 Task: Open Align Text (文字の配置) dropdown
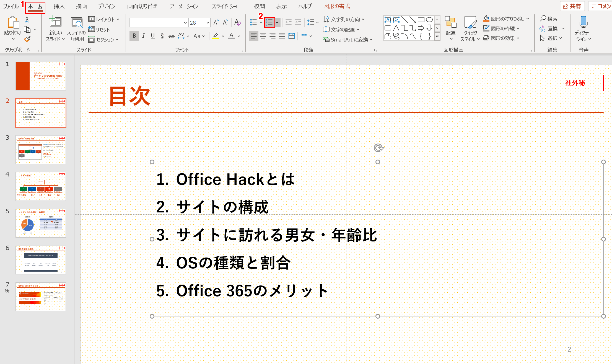tap(341, 29)
